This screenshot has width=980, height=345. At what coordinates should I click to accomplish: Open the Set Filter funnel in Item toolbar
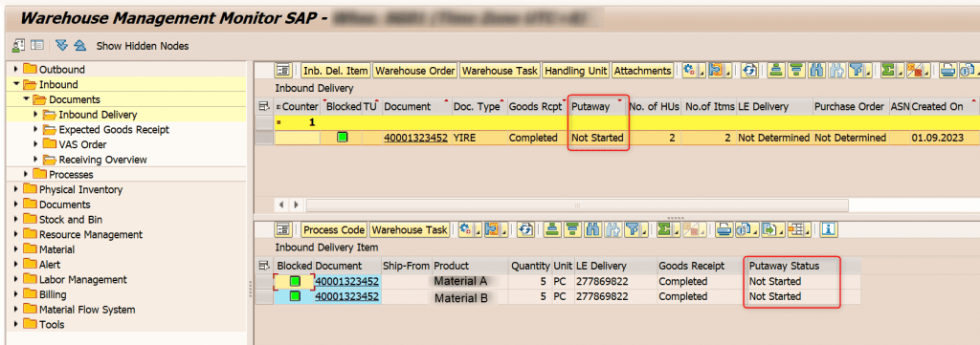click(635, 229)
